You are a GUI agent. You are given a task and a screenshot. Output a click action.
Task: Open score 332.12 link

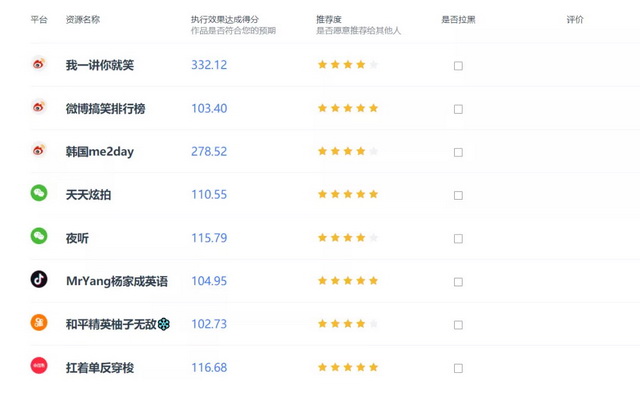209,65
